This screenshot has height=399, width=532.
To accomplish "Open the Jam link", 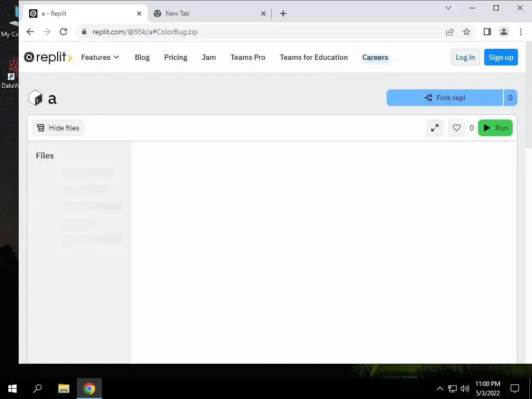I will (209, 57).
